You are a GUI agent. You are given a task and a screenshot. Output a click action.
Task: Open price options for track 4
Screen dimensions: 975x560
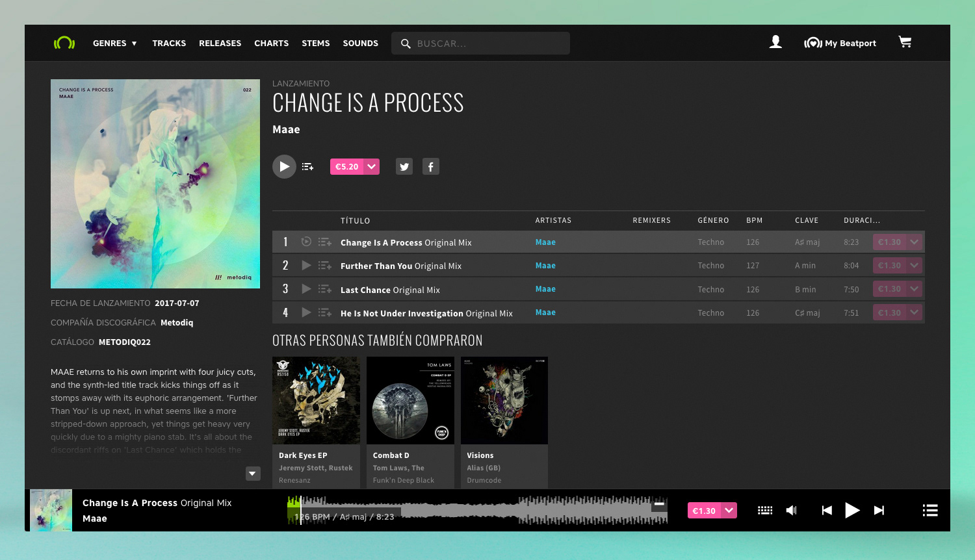point(915,313)
